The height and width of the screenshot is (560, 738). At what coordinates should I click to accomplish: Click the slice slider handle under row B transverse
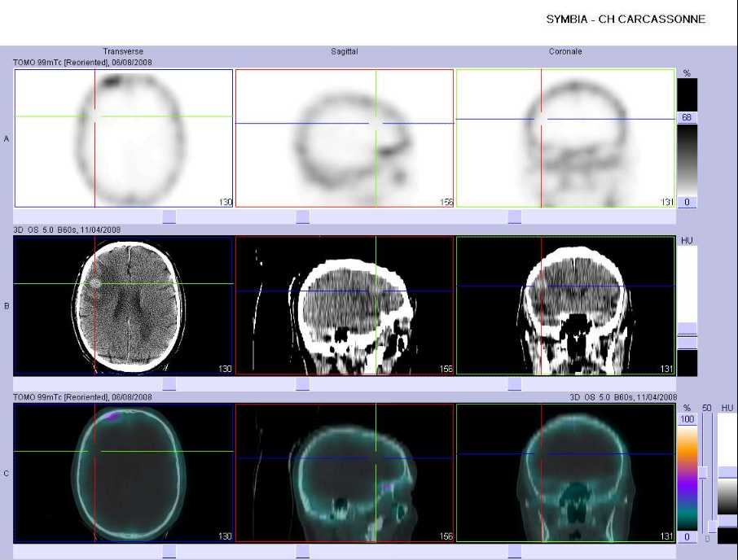point(169,384)
